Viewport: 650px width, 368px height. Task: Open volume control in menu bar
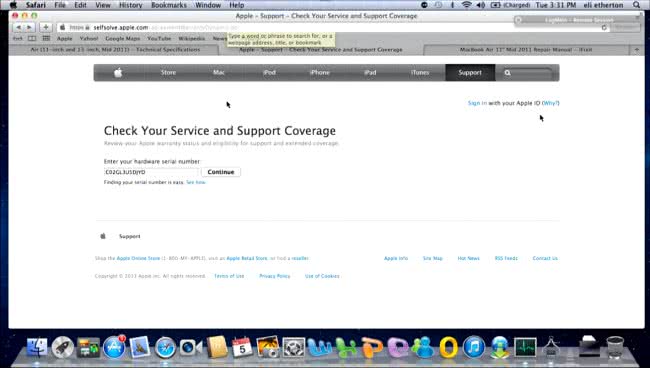[x=480, y=5]
